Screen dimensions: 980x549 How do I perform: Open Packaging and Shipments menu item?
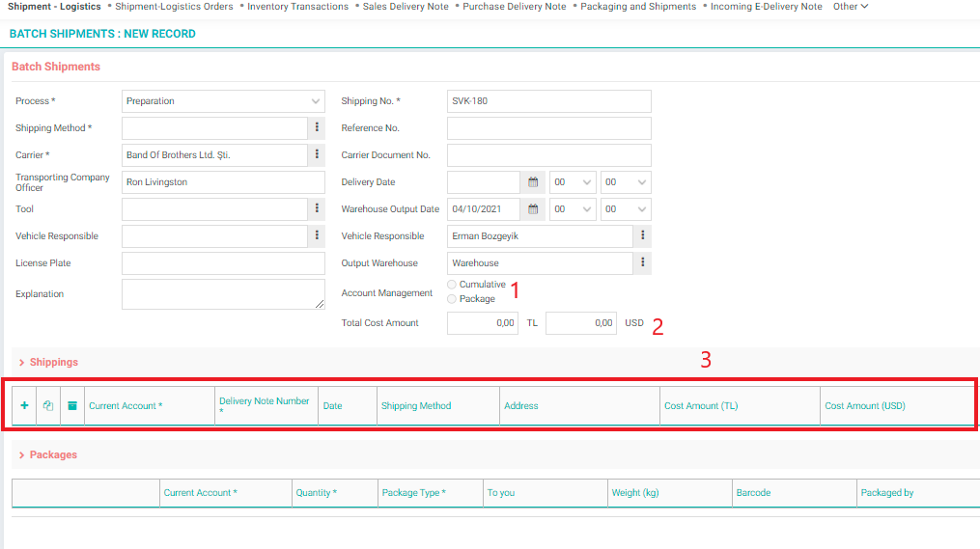638,6
